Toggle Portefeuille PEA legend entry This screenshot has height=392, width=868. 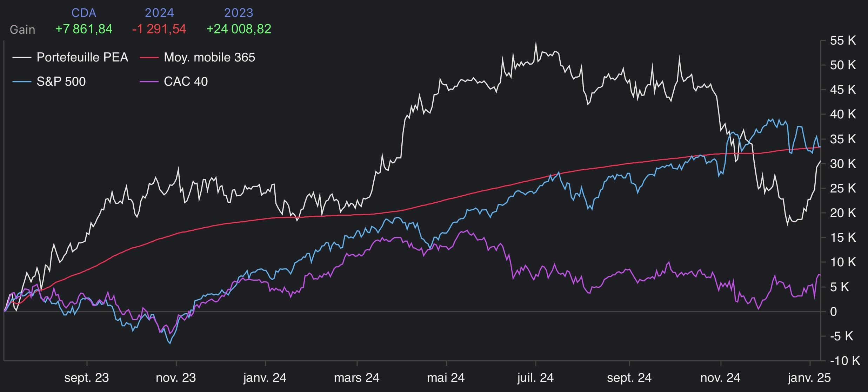coord(82,57)
